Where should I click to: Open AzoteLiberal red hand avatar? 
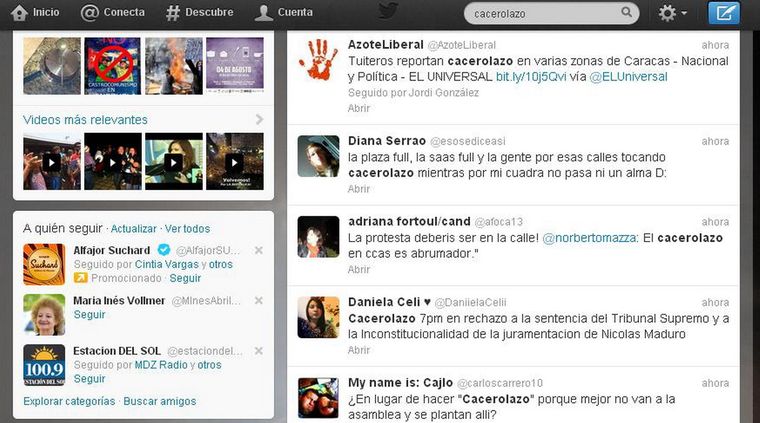(318, 60)
